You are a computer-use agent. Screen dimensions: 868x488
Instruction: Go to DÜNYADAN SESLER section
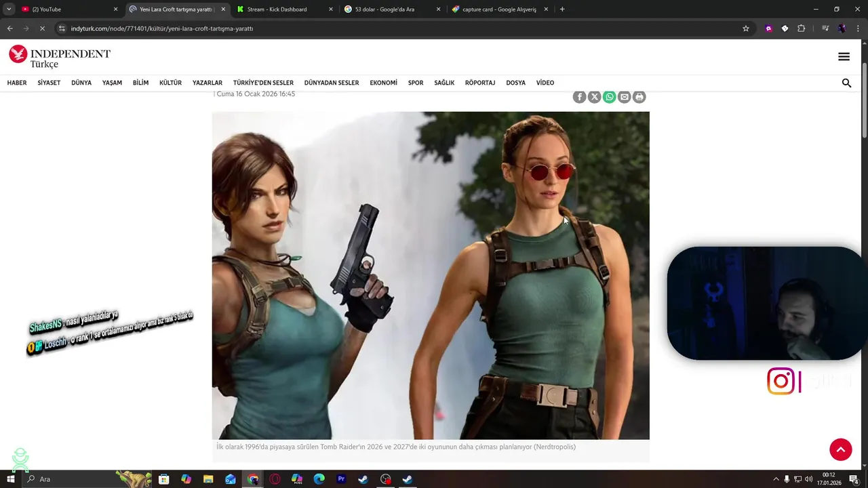[332, 83]
